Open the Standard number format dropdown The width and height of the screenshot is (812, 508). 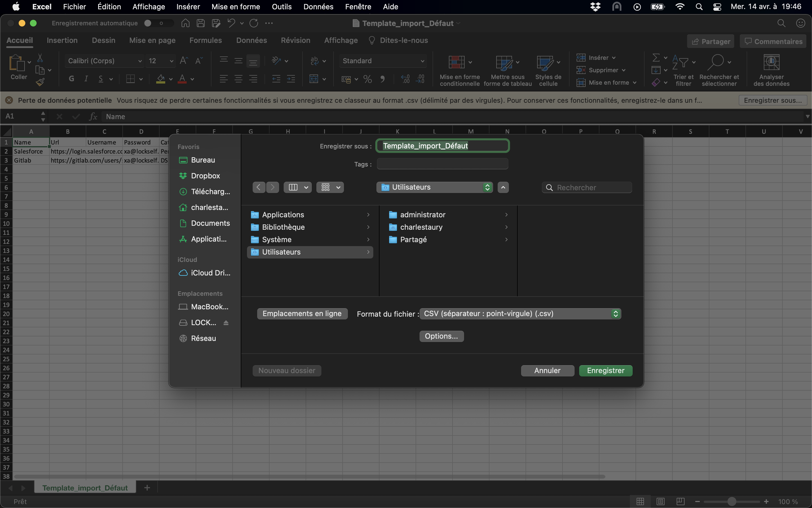tap(383, 61)
